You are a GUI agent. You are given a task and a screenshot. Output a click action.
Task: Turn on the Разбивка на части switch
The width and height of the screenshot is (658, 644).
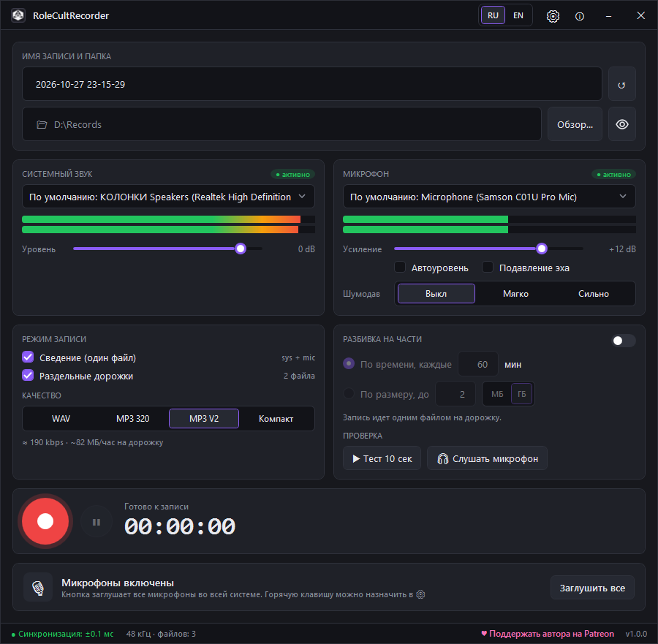(x=623, y=341)
